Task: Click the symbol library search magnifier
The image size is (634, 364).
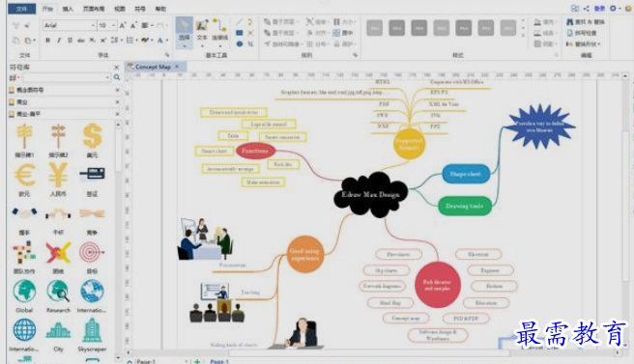Action: click(117, 77)
